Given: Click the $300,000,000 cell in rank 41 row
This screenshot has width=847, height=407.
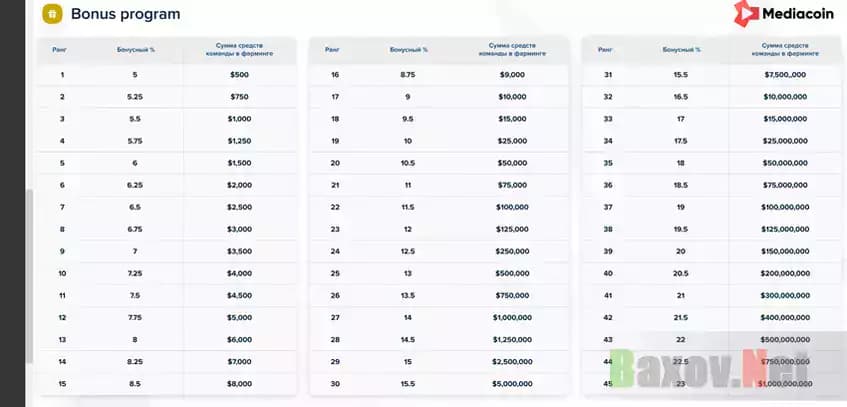Looking at the screenshot, I should [785, 295].
